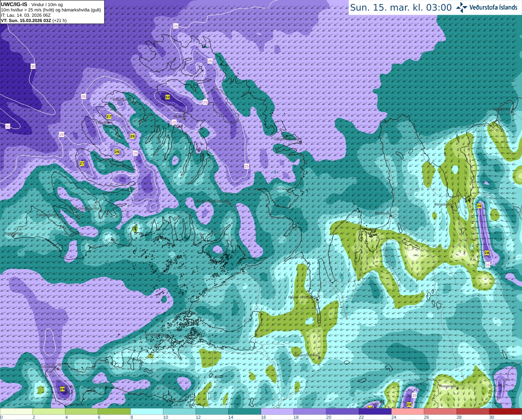
Task: Click the 29 gust marker near Gufuskálar
Action: point(62,389)
